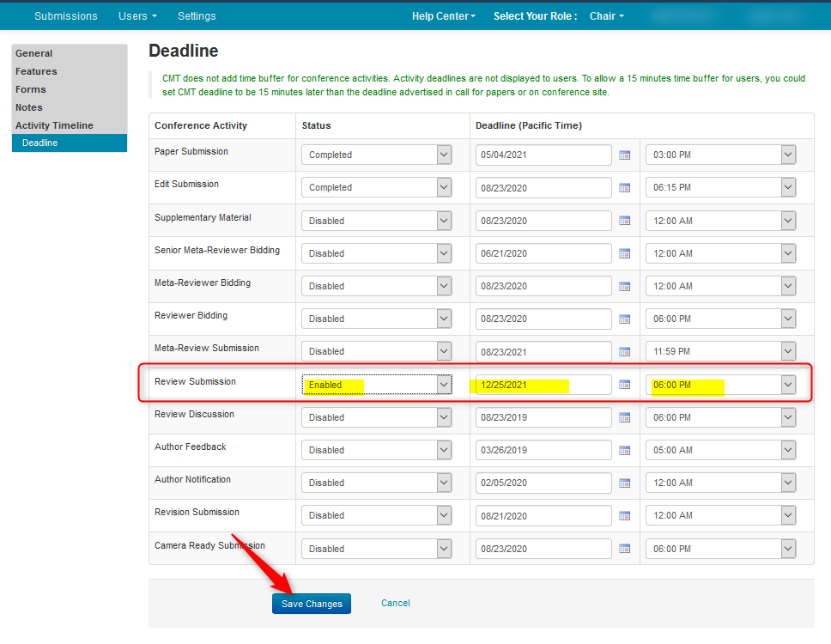Expand Paper Submission time dropdown
831x644 pixels.
click(720, 155)
